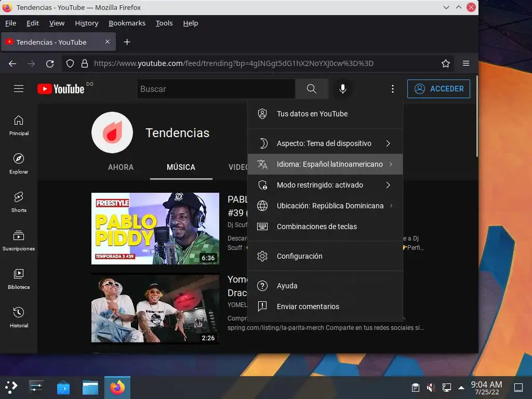Screen dimensions: 532x399
Task: Open the YouTube hamburger guide menu
Action: point(19,89)
